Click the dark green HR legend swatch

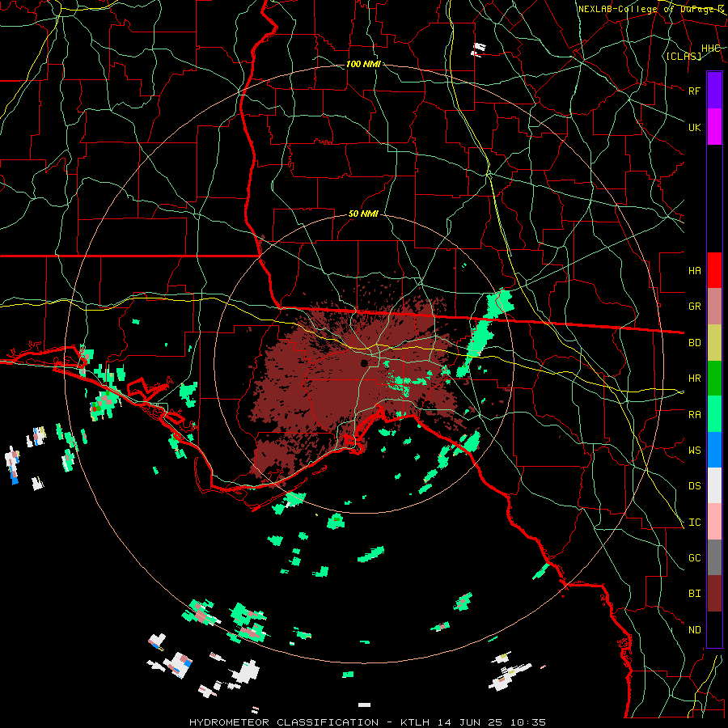(x=714, y=379)
